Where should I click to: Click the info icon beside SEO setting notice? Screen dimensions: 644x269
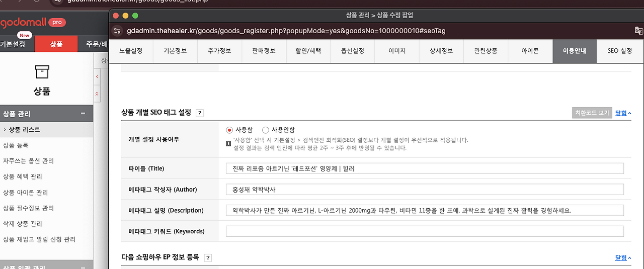point(229,143)
